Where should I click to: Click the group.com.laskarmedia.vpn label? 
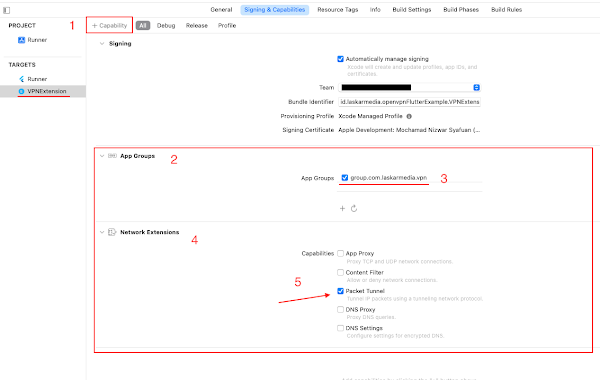point(388,178)
